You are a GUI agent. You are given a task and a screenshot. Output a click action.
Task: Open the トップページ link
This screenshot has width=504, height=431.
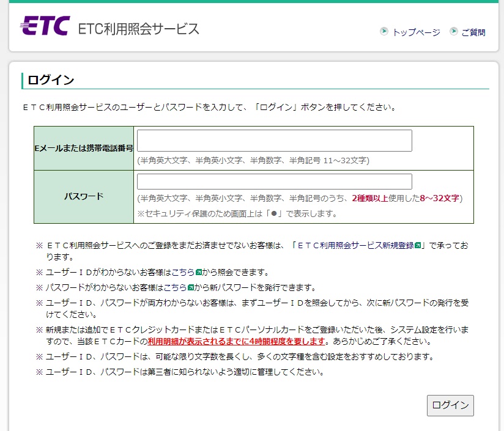[415, 32]
